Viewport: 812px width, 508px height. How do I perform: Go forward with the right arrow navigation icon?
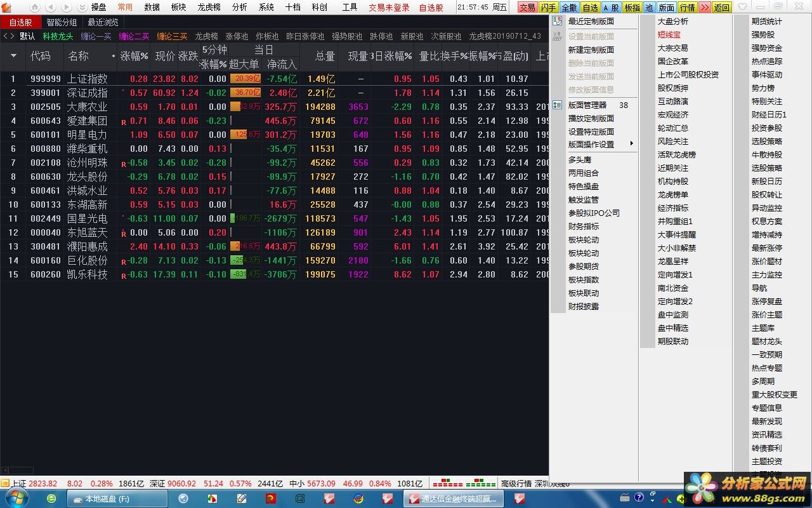[66, 7]
